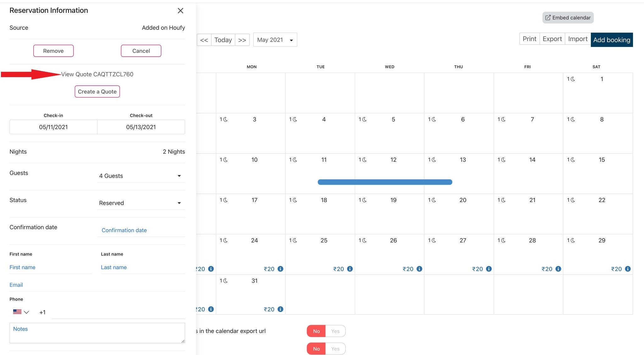644x355 pixels.
Task: Click the info icon on May 26 price
Action: point(419,269)
